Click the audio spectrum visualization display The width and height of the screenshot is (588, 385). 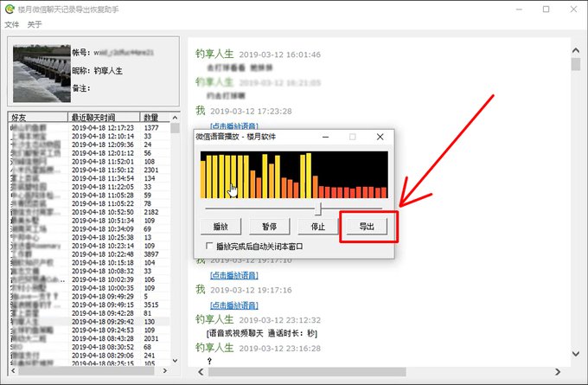point(294,175)
